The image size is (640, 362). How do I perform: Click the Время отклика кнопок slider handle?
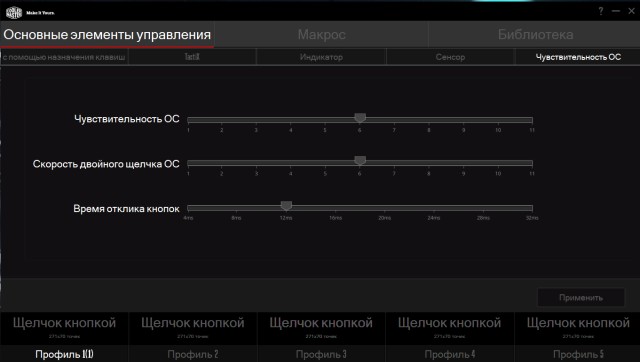coord(286,206)
